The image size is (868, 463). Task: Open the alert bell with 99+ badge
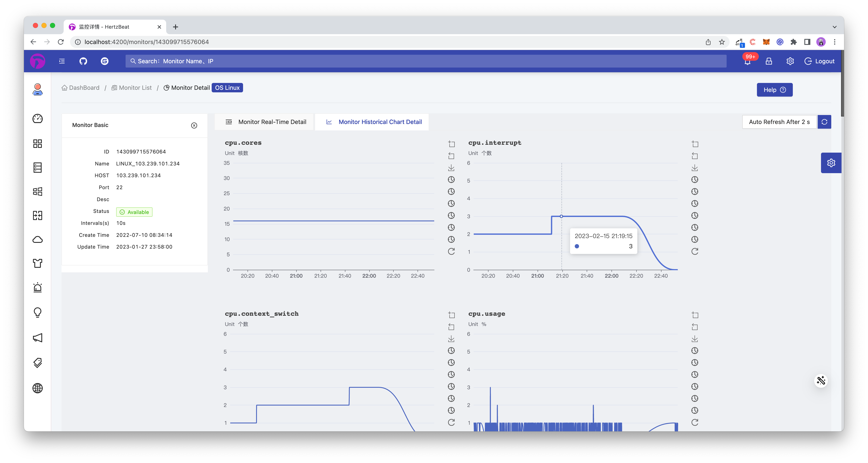tap(747, 61)
